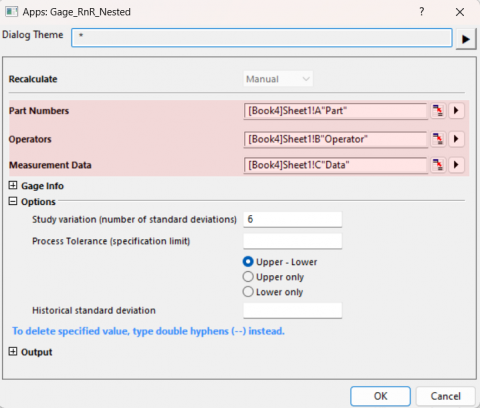Click the Cancel button
480x408 pixels.
point(446,396)
